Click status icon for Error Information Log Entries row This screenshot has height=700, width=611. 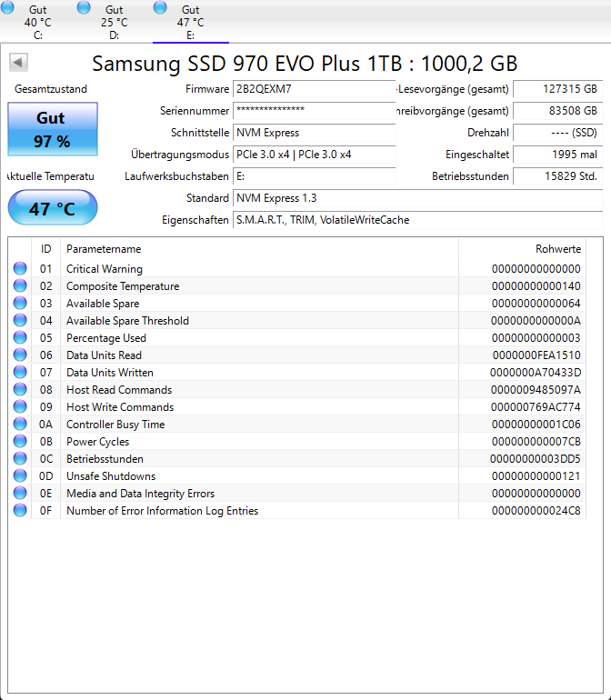pos(20,510)
